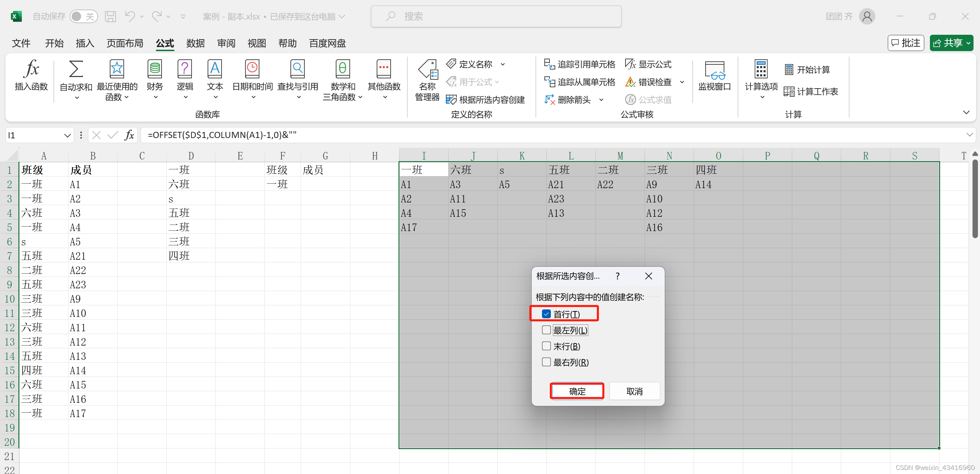Open the file name save-location dropdown
The height and width of the screenshot is (474, 980).
[x=342, y=16]
